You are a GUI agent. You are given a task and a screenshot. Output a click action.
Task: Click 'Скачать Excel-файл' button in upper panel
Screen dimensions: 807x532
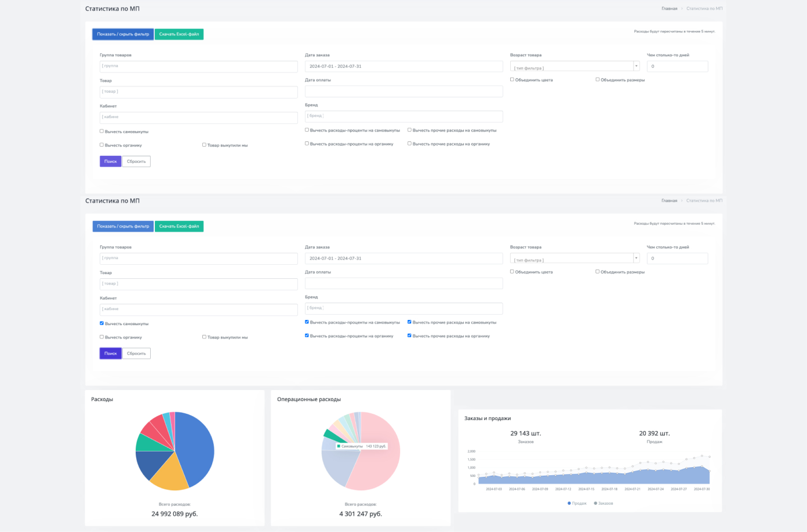[179, 34]
